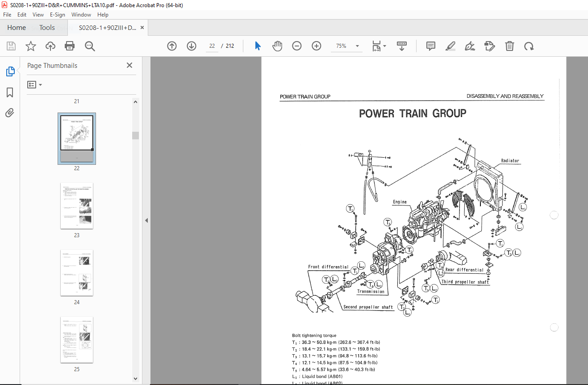The height and width of the screenshot is (385, 588).
Task: Click the Radiator label in the diagram
Action: [x=510, y=161]
